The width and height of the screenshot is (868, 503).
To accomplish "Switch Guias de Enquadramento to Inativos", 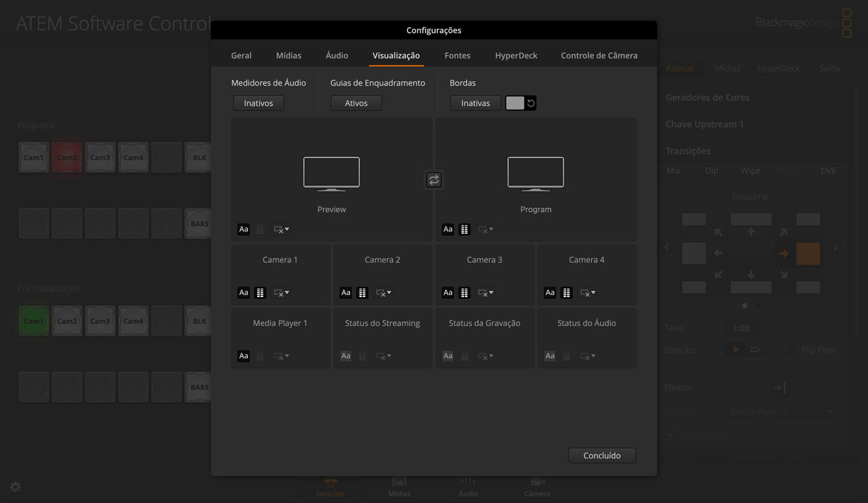I will (x=356, y=103).
